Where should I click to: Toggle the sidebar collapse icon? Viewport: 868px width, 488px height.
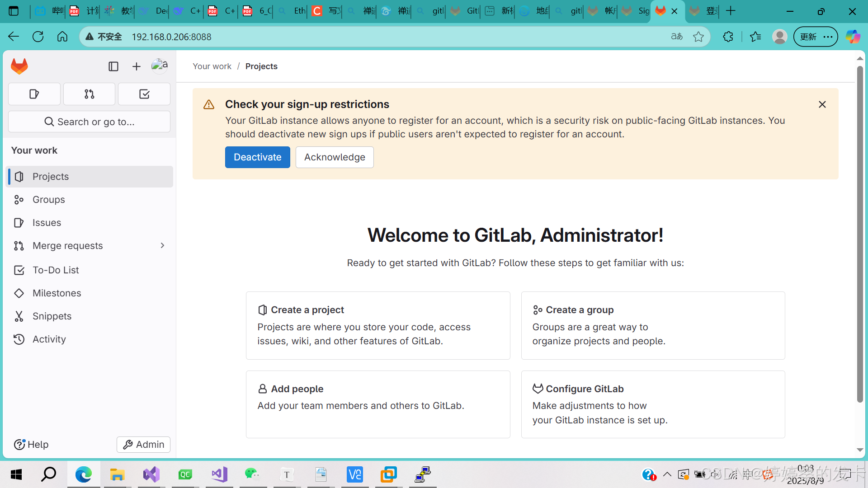[x=113, y=66]
